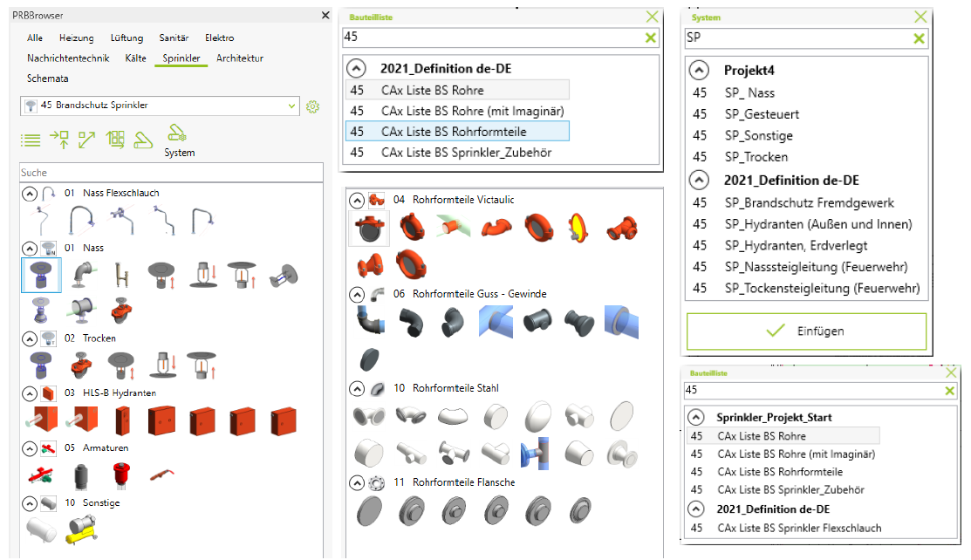This screenshot has height=560, width=971.
Task: Select SP_ Nass system entry
Action: (x=749, y=93)
